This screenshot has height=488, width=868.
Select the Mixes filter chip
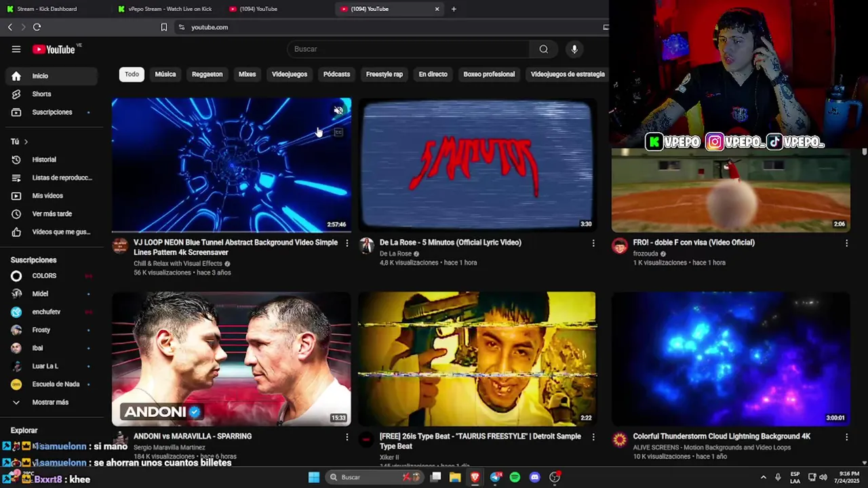point(247,75)
